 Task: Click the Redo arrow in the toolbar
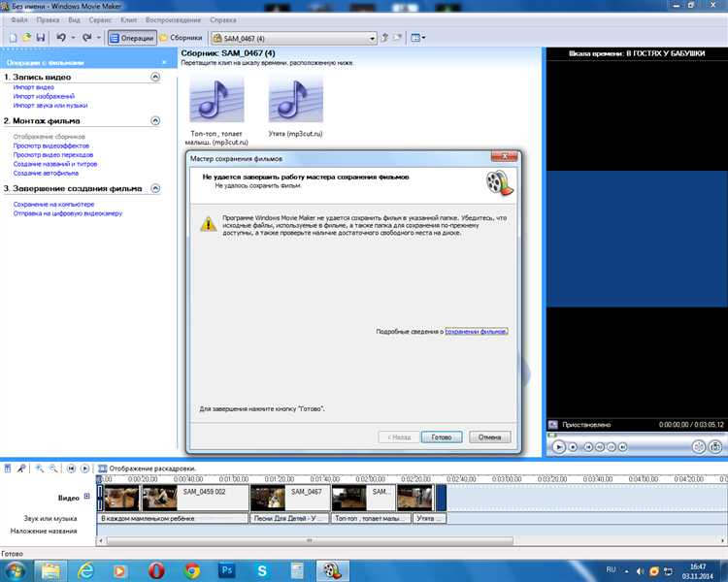(86, 38)
